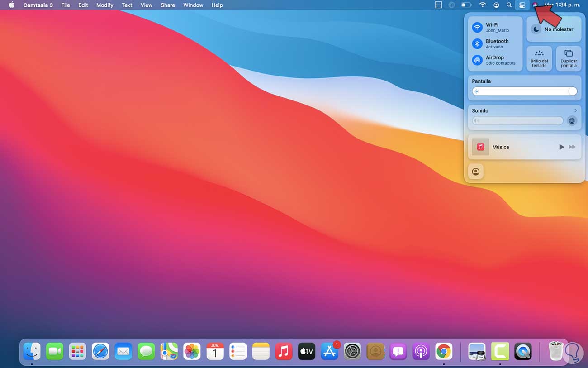This screenshot has height=368, width=588.
Task: Toggle Bluetooth in Control Center
Action: [x=477, y=43]
